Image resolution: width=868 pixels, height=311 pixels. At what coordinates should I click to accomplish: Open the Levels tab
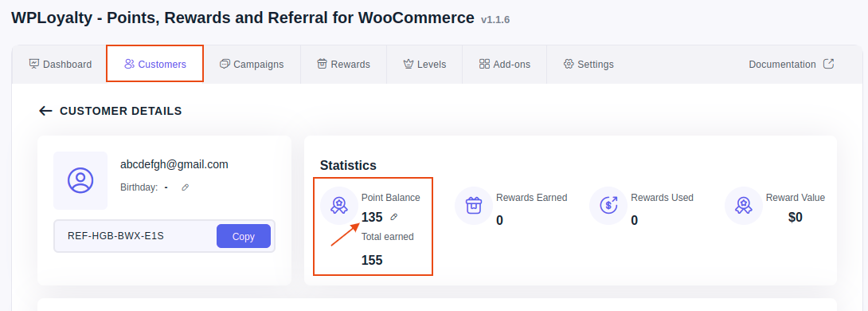(x=424, y=65)
